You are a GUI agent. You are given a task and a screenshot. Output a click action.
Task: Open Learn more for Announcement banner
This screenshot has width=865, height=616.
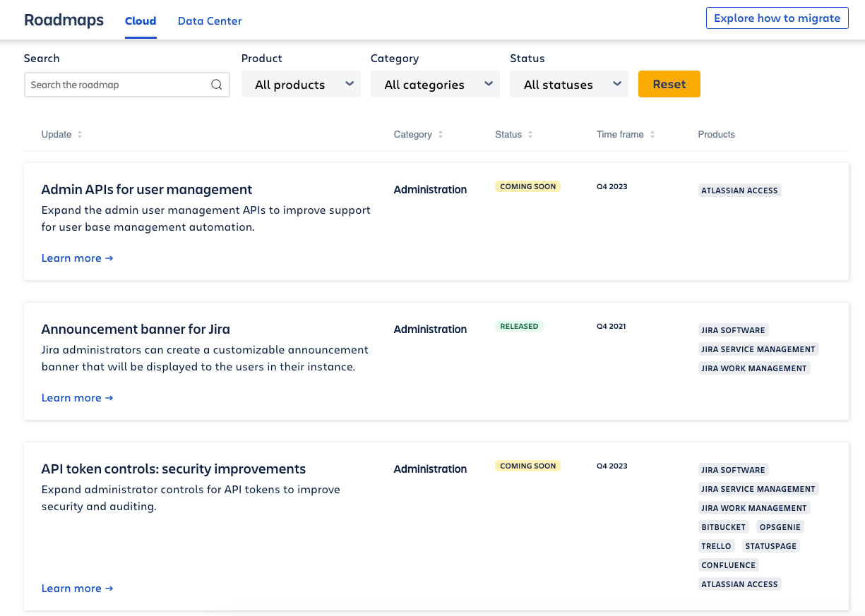77,398
